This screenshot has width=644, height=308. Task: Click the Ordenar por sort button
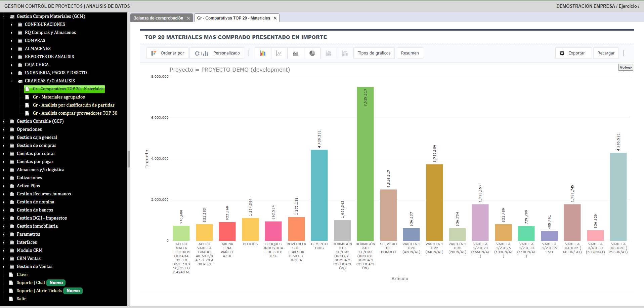point(168,53)
